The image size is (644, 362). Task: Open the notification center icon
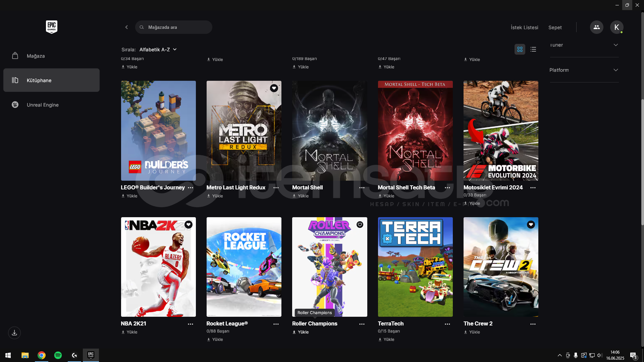633,355
